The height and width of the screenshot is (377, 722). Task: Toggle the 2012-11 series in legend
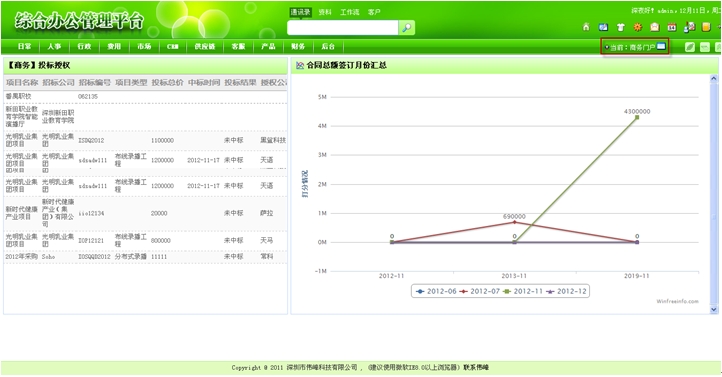[523, 291]
